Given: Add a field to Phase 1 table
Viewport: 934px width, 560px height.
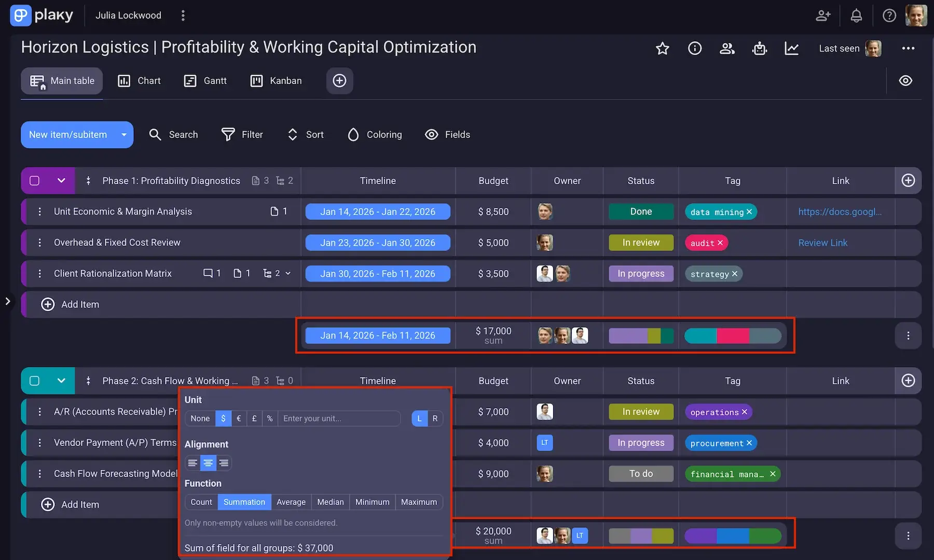Looking at the screenshot, I should pos(908,180).
